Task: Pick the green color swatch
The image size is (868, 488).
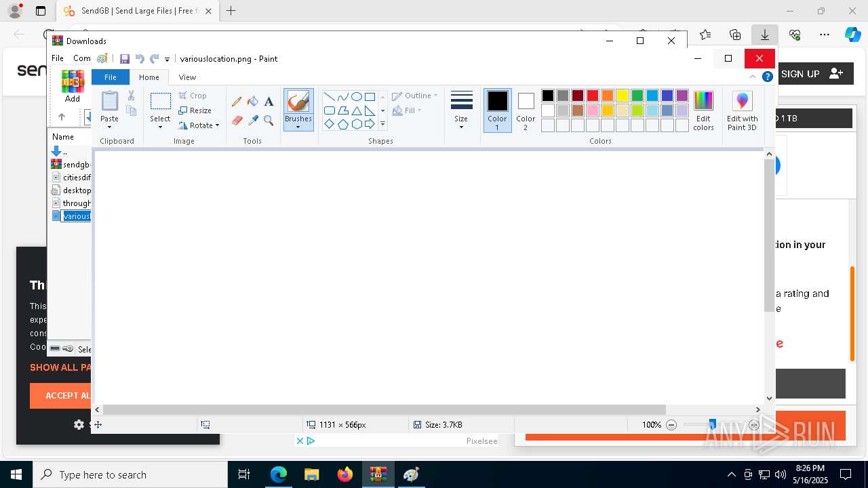Action: pyautogui.click(x=637, y=96)
